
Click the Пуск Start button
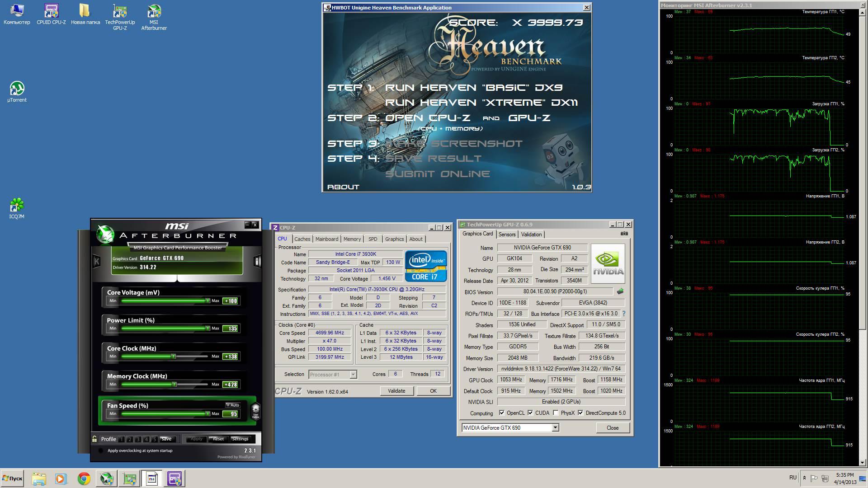pos(12,479)
